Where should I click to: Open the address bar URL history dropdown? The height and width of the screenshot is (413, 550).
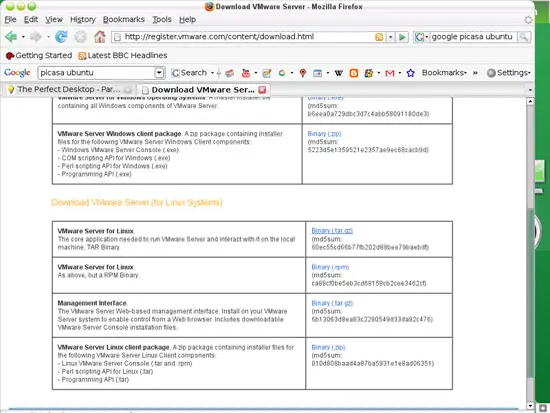click(390, 37)
